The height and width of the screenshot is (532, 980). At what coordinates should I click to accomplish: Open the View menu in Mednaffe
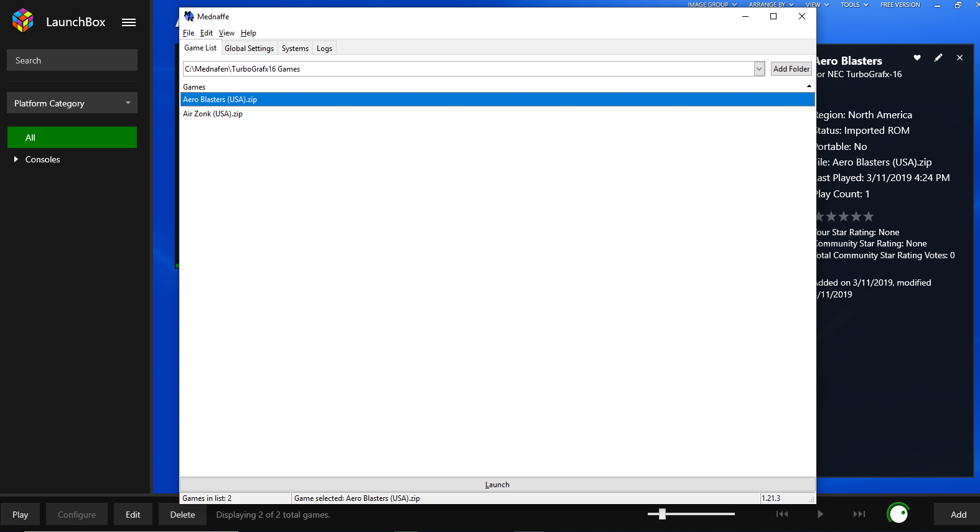click(226, 33)
